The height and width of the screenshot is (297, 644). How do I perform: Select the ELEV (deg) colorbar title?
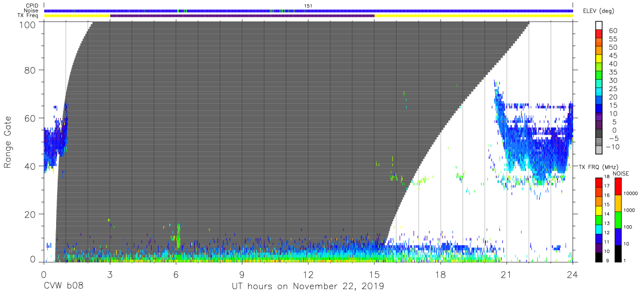point(599,12)
